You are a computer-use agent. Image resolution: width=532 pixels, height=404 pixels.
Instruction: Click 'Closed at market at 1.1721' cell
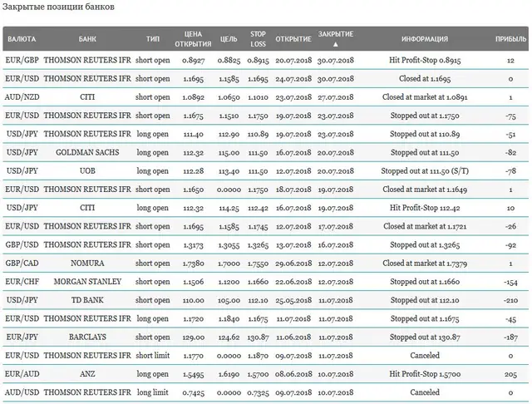[x=425, y=226]
